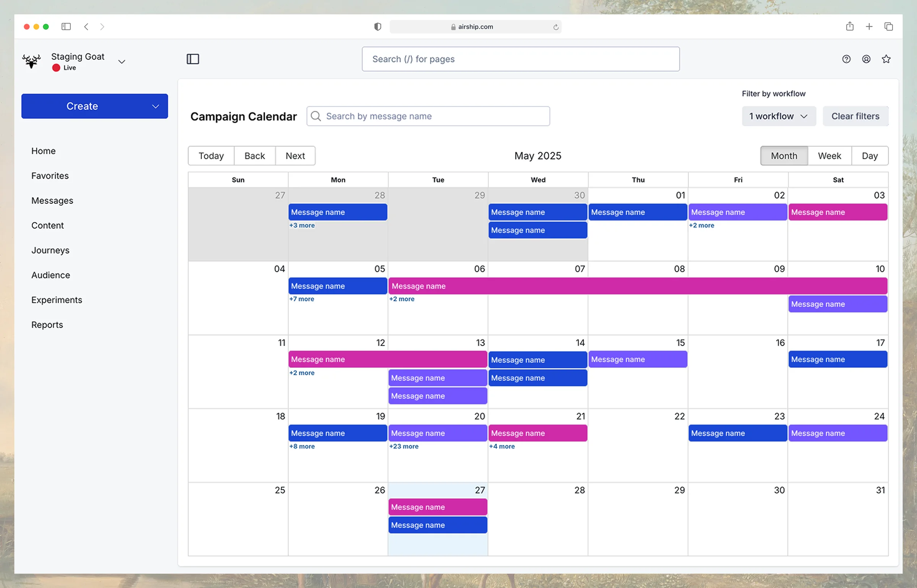Open the purple message on May 15

[x=638, y=359]
